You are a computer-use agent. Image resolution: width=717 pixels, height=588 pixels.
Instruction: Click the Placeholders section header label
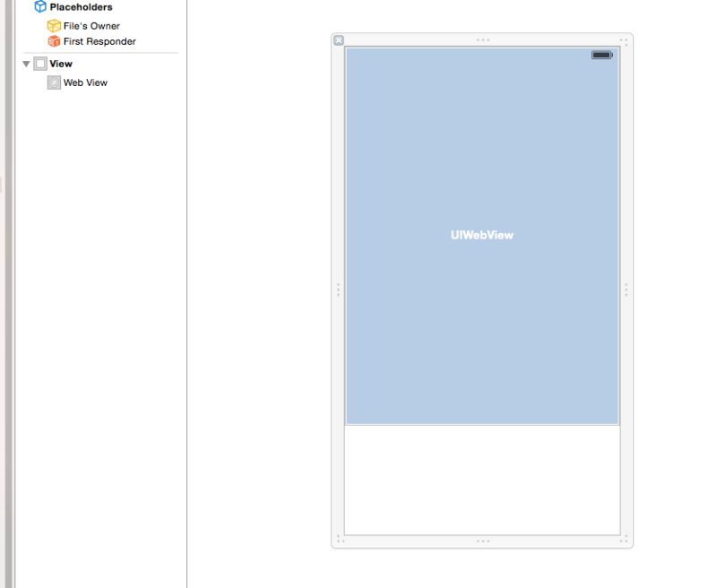82,6
